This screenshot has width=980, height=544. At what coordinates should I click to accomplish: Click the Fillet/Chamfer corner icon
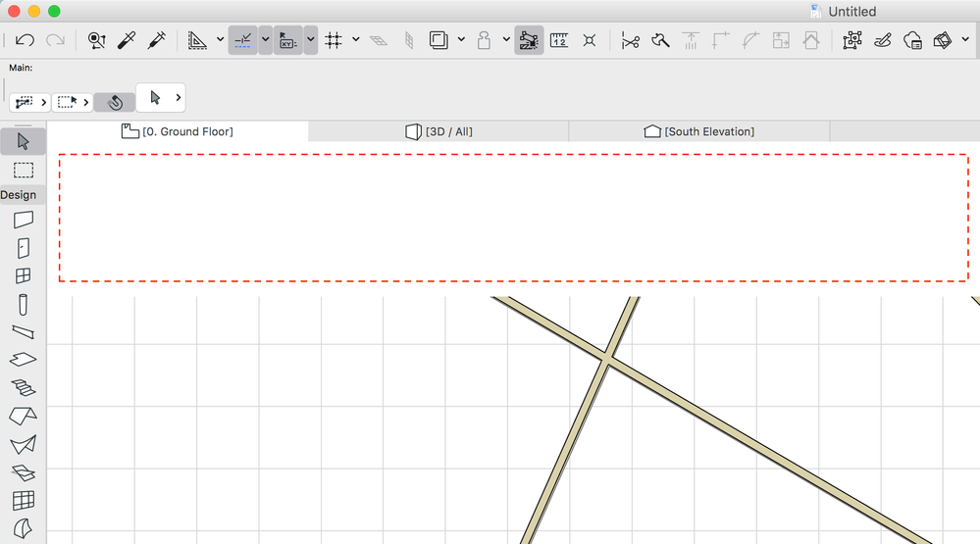pyautogui.click(x=721, y=40)
